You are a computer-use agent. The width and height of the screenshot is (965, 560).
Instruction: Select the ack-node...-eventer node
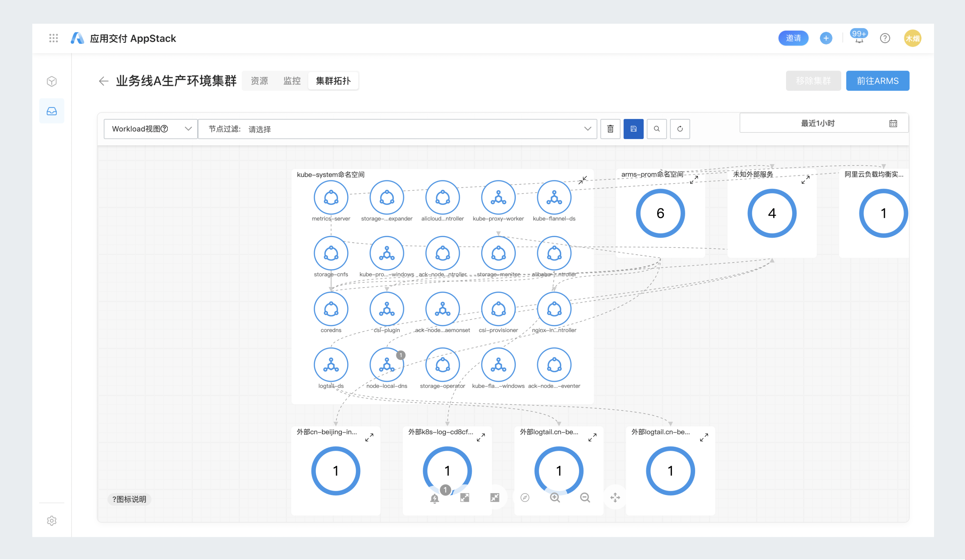(554, 365)
